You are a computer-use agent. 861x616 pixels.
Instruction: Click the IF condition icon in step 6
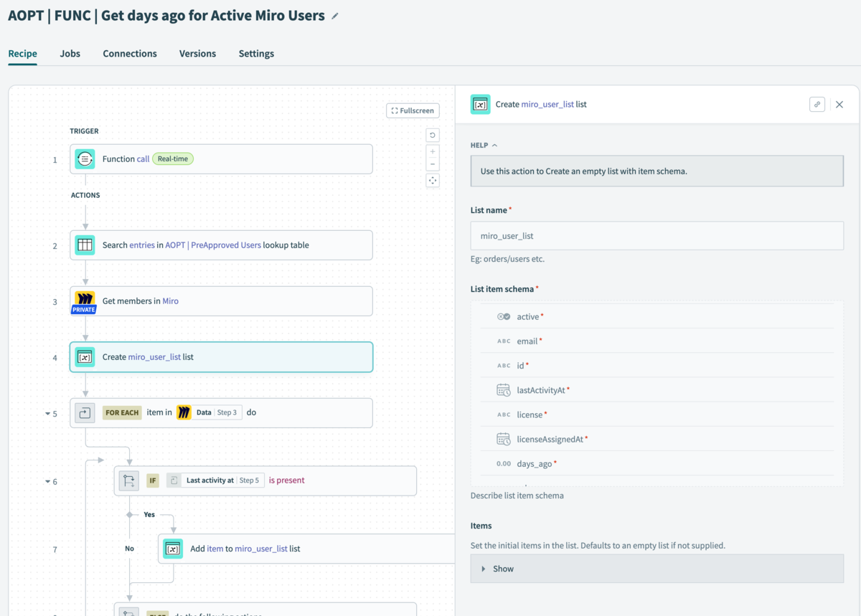(x=129, y=480)
